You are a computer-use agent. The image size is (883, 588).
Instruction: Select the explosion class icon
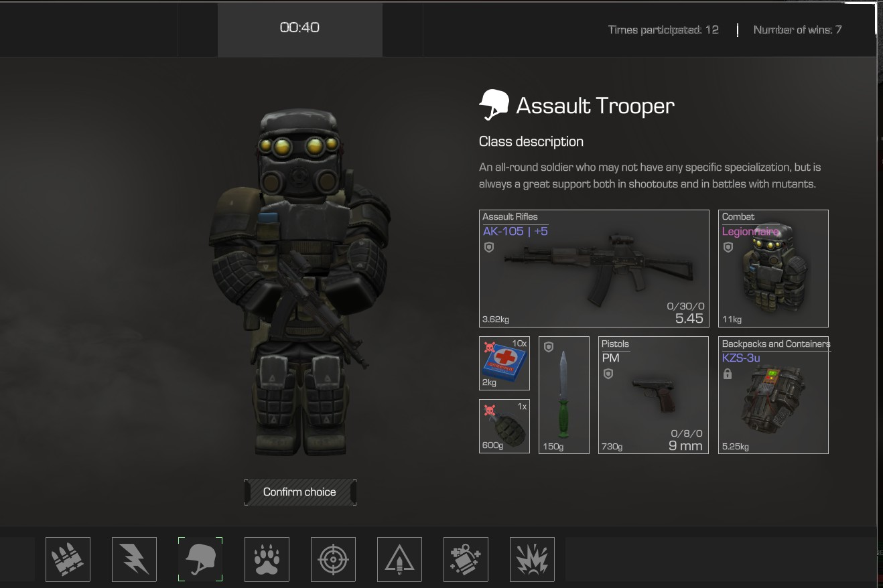click(532, 559)
